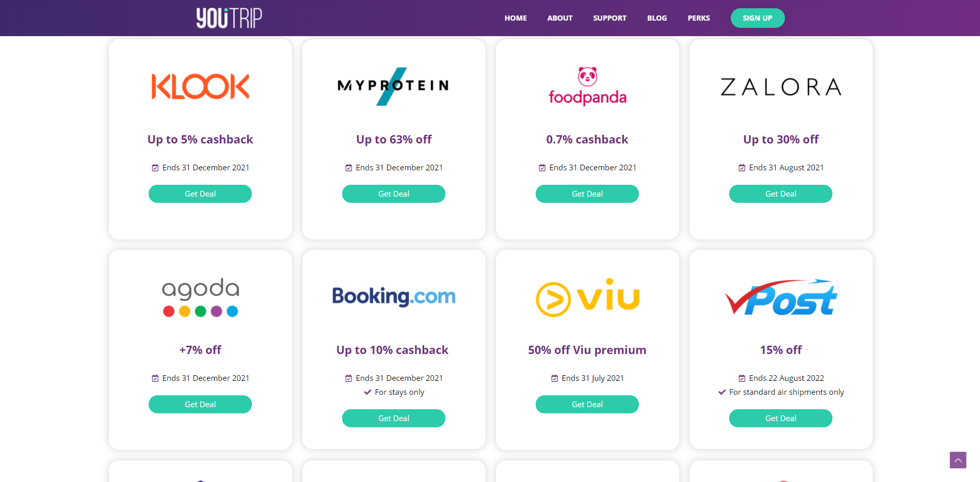The height and width of the screenshot is (482, 980).
Task: Click the Viu logo
Action: click(x=587, y=297)
